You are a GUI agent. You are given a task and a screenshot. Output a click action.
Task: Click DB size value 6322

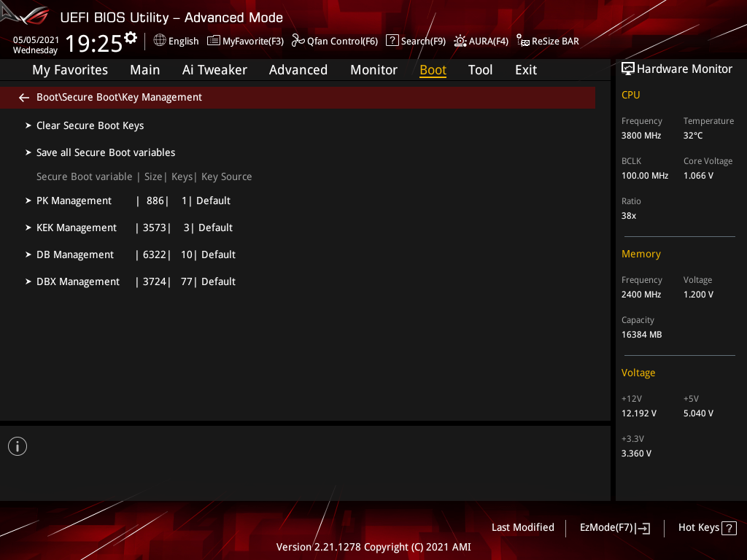tap(155, 254)
